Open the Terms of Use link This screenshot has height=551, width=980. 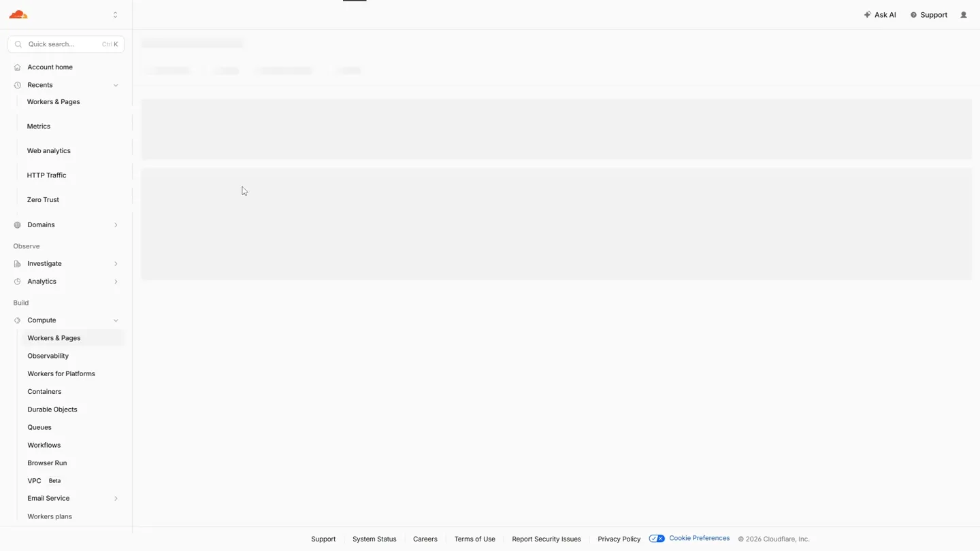475,539
